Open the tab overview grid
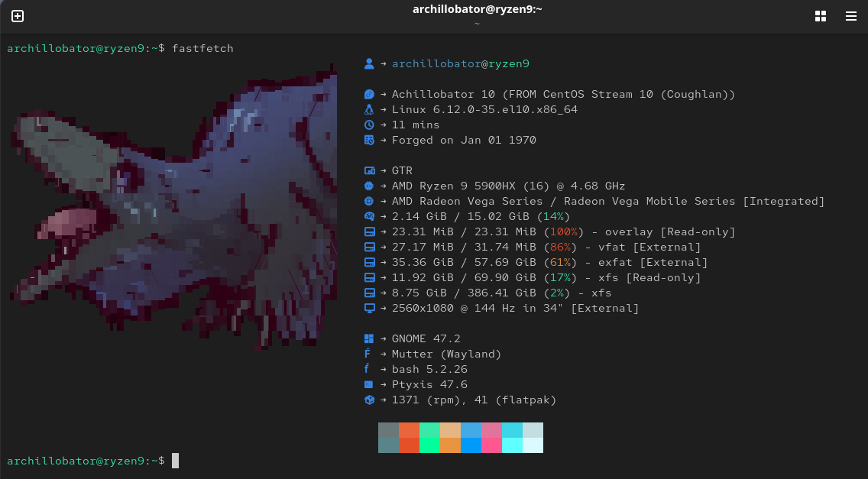 click(821, 16)
